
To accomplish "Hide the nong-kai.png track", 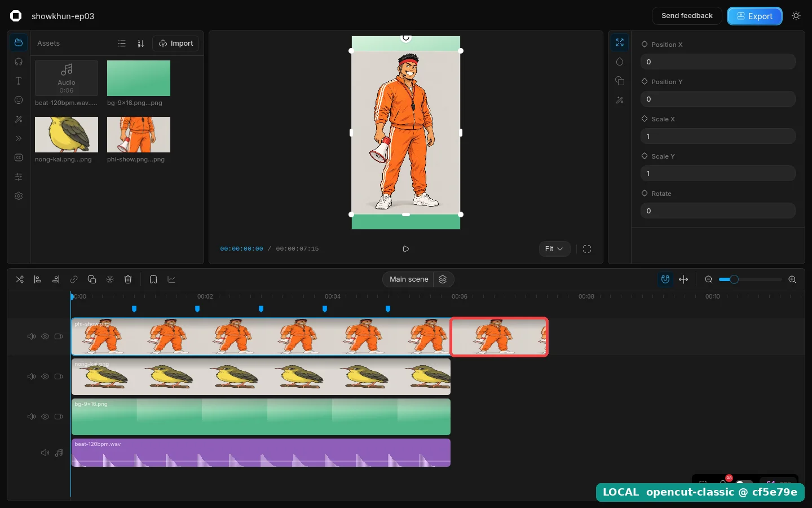I will pos(45,376).
